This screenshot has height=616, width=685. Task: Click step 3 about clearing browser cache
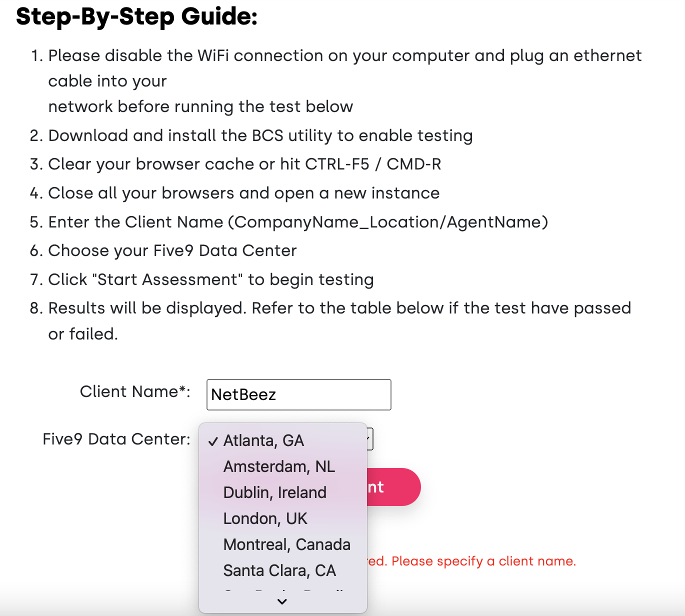pos(244,164)
